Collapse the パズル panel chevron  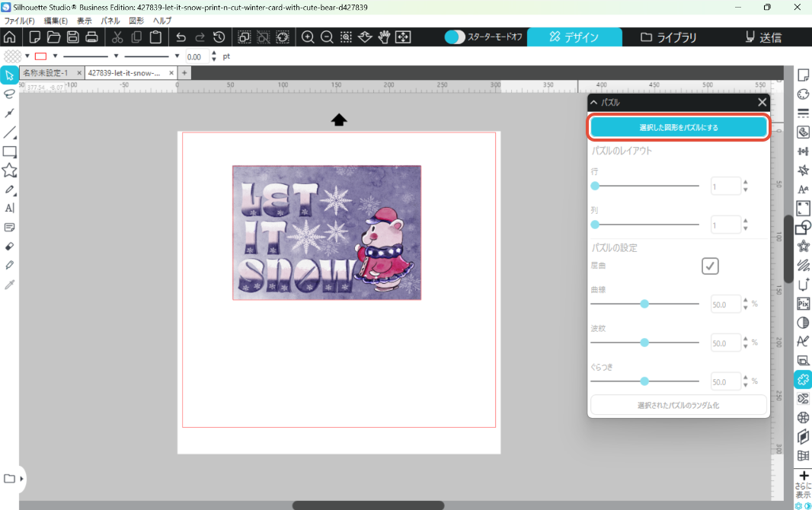point(594,103)
